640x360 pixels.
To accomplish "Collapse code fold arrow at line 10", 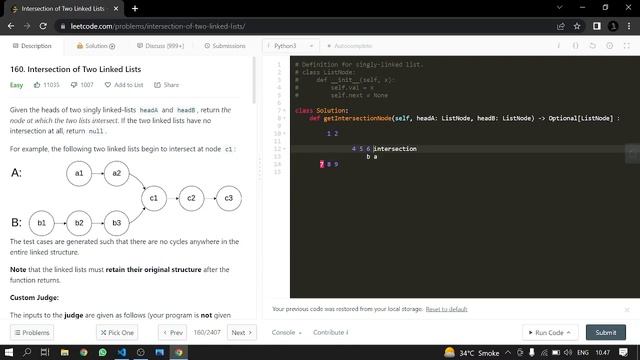I will point(284,133).
